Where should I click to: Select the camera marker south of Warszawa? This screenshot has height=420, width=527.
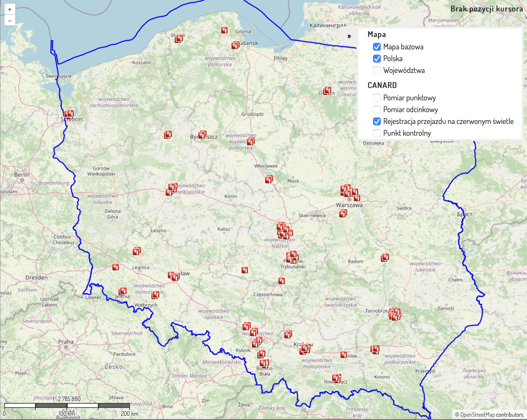pyautogui.click(x=343, y=214)
